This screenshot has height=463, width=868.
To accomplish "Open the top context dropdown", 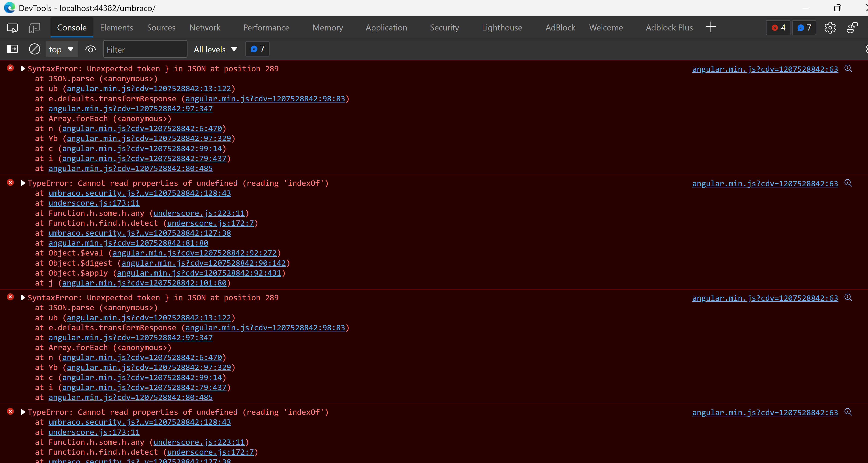I will [x=61, y=49].
